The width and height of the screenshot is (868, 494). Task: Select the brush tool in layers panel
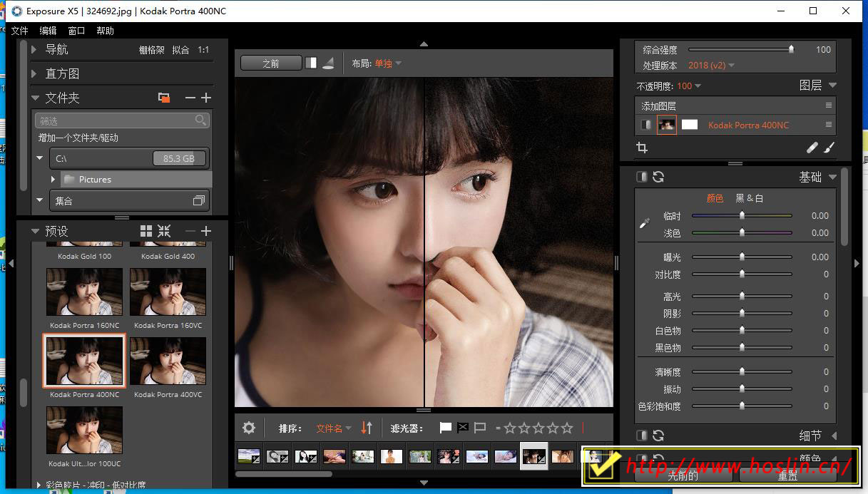pos(829,148)
